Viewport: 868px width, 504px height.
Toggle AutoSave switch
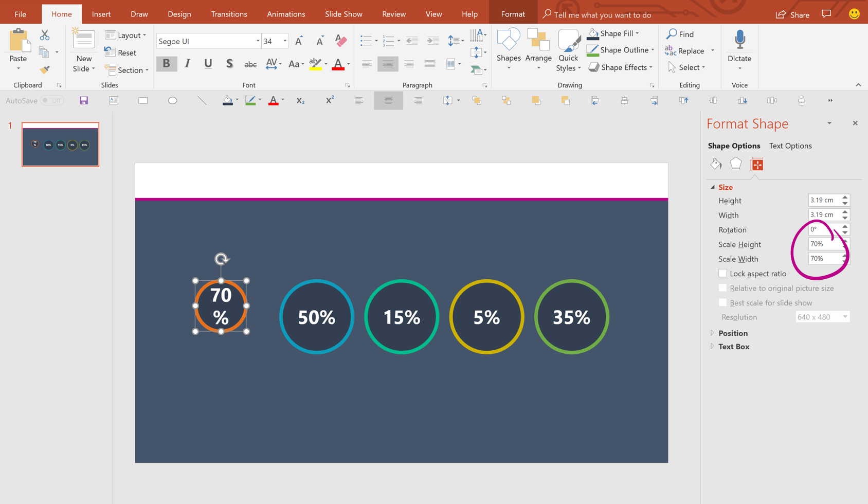point(52,100)
